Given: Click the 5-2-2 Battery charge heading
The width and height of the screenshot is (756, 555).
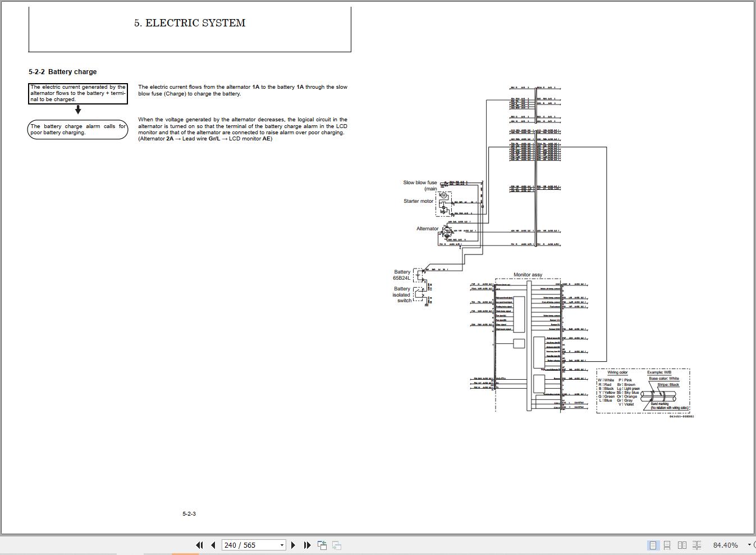Looking at the screenshot, I should point(63,72).
